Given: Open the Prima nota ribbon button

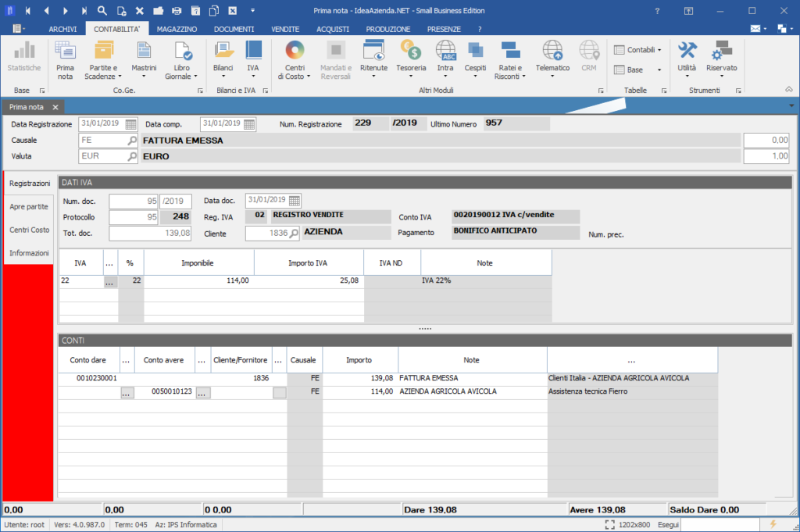Looking at the screenshot, I should [65, 60].
